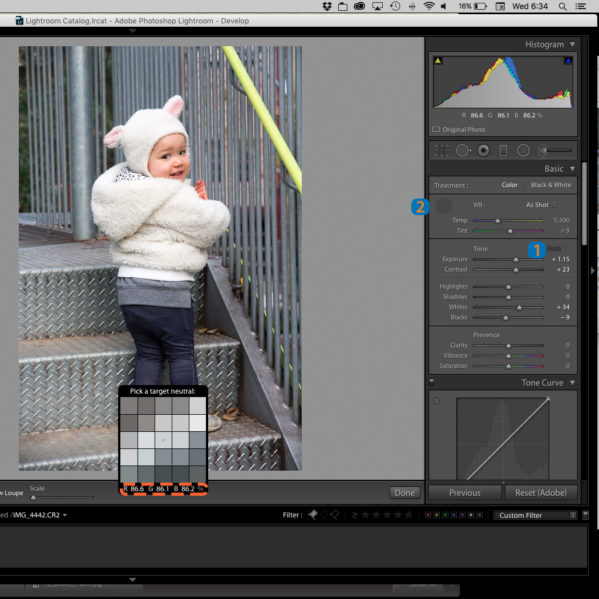
Task: Toggle blue color label filter
Action: pyautogui.click(x=454, y=515)
